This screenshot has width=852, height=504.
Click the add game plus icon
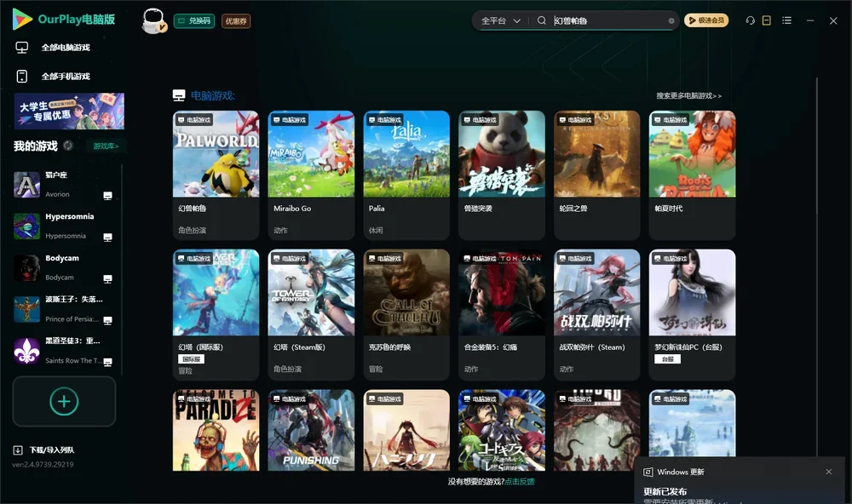point(64,401)
